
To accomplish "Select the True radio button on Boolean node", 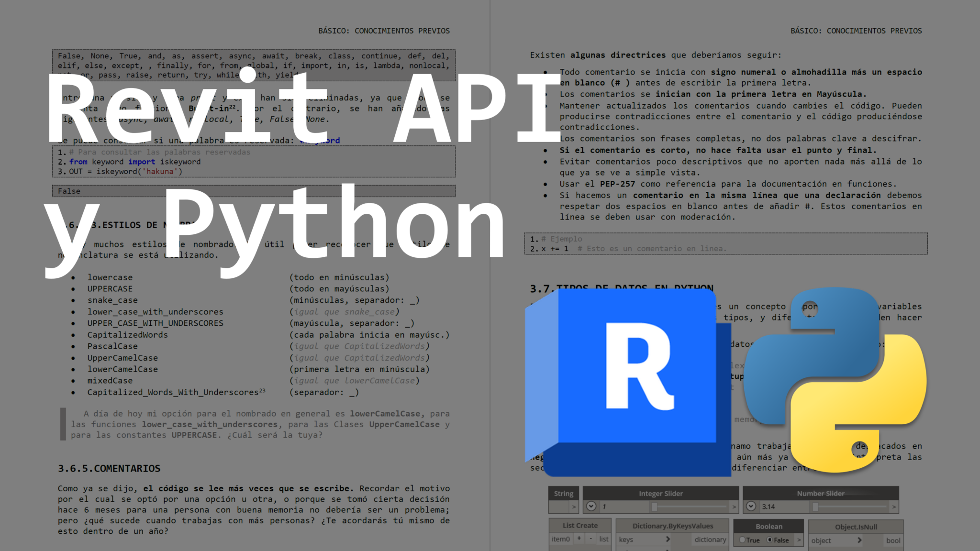I will [743, 540].
